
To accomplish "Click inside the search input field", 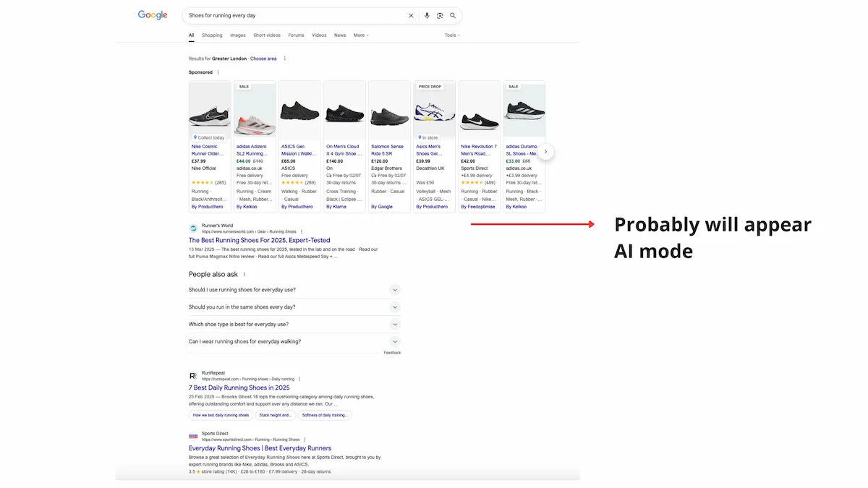I will 289,15.
